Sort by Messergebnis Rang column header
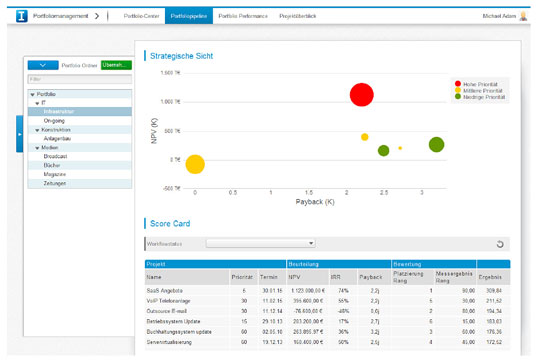The image size is (538, 363). pos(455,277)
